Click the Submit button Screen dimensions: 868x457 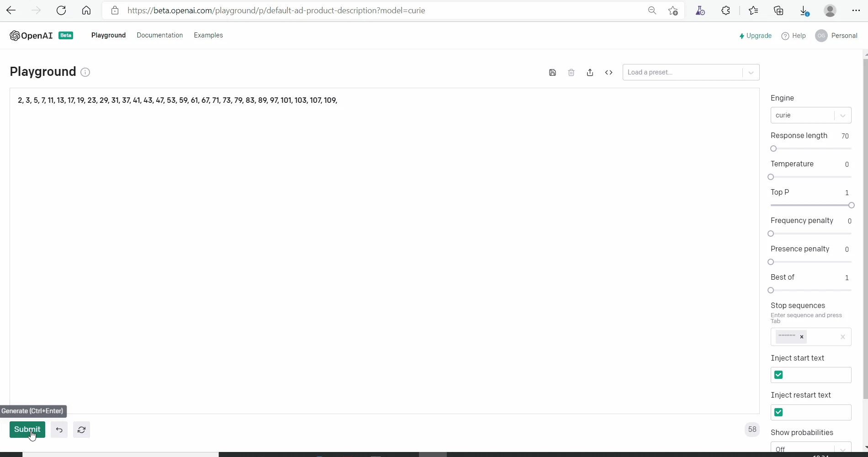[27, 430]
